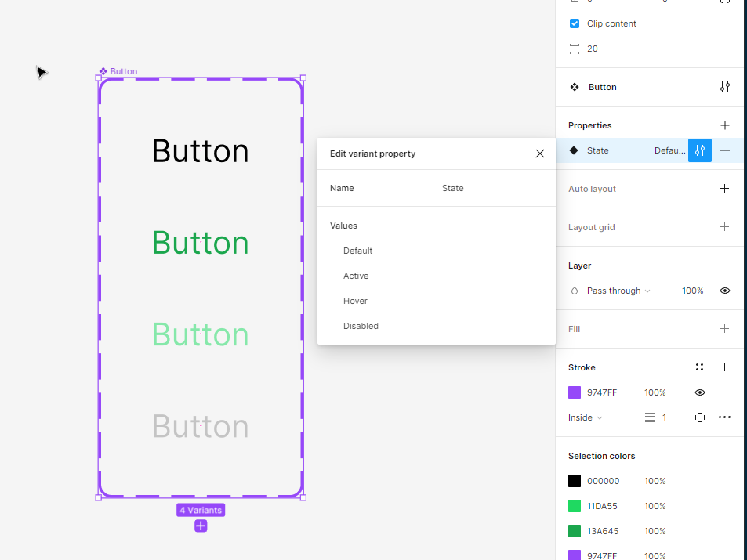
Task: Select the State property row label
Action: tap(598, 150)
